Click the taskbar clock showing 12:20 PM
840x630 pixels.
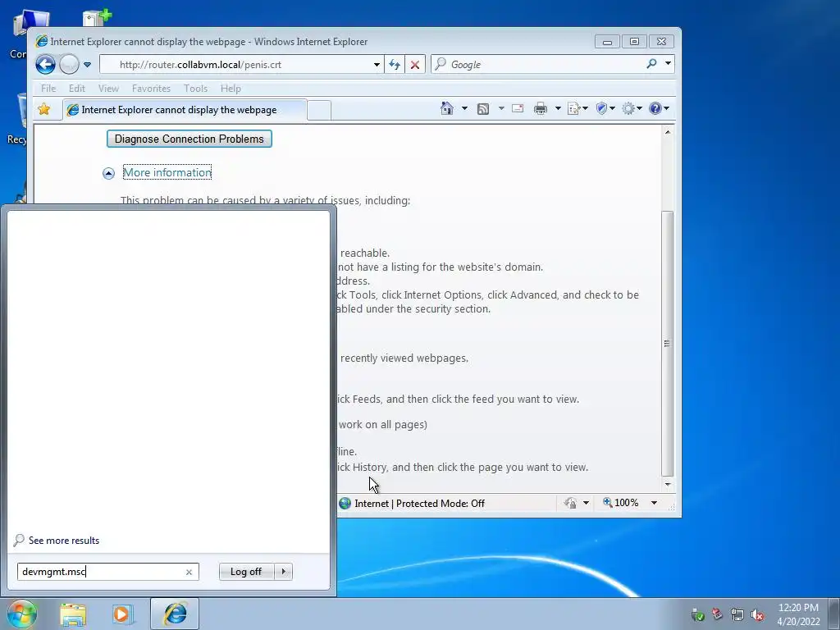point(798,614)
